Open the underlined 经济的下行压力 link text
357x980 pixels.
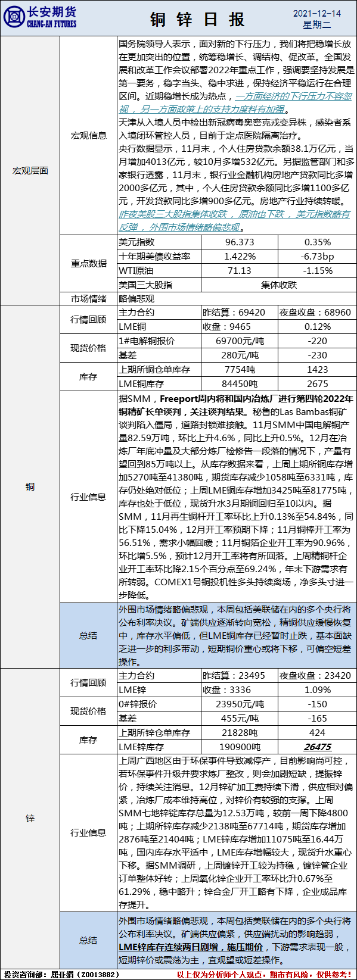(x=299, y=96)
